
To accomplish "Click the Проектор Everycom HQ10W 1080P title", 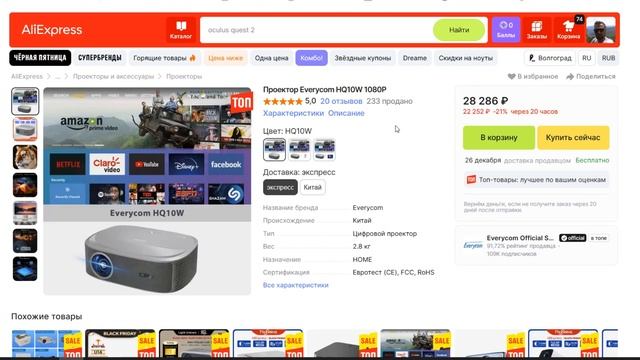I will click(324, 89).
